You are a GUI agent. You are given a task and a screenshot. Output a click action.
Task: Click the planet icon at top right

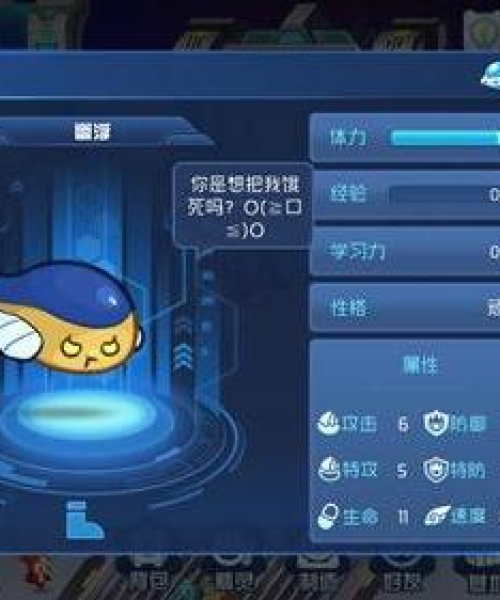[490, 75]
